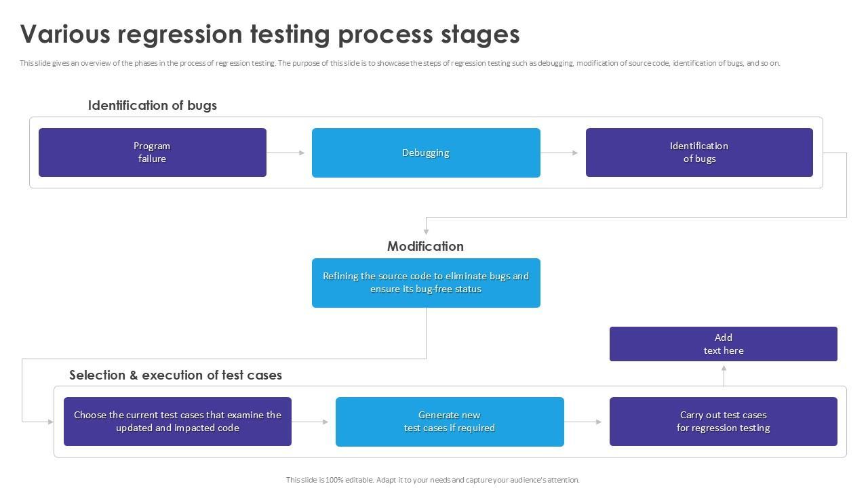Click the Identification of bugs section heading

tap(153, 105)
